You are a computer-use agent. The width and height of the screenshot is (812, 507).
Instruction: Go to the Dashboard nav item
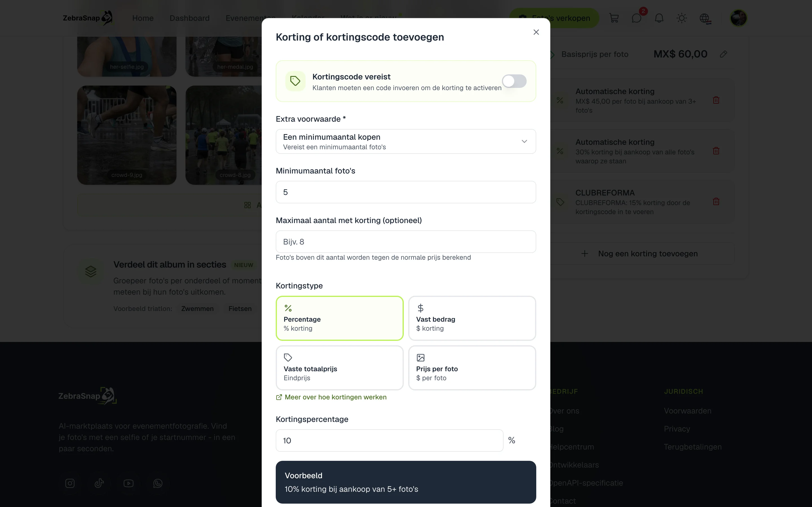pyautogui.click(x=189, y=18)
